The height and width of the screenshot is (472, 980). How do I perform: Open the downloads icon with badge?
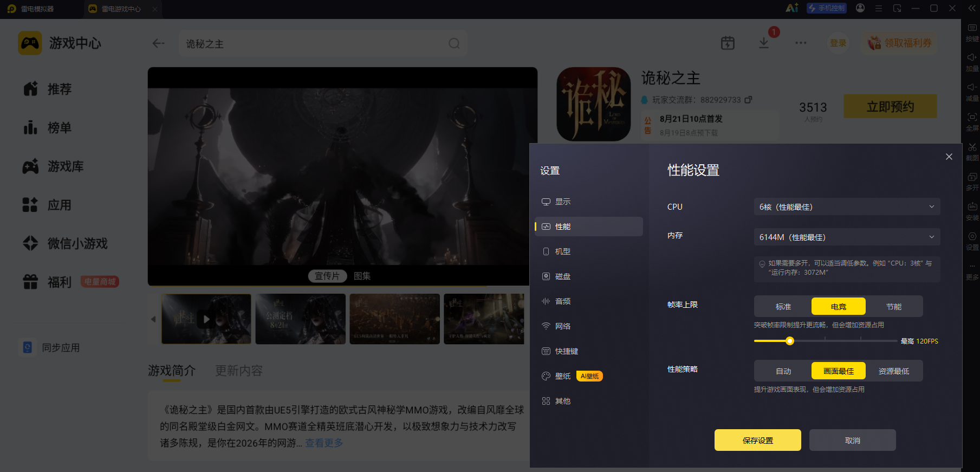pos(764,43)
